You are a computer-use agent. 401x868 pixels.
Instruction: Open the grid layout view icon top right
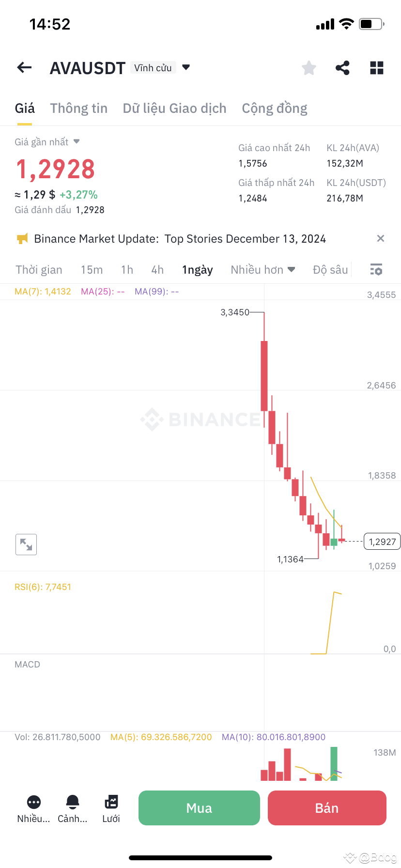pos(376,68)
